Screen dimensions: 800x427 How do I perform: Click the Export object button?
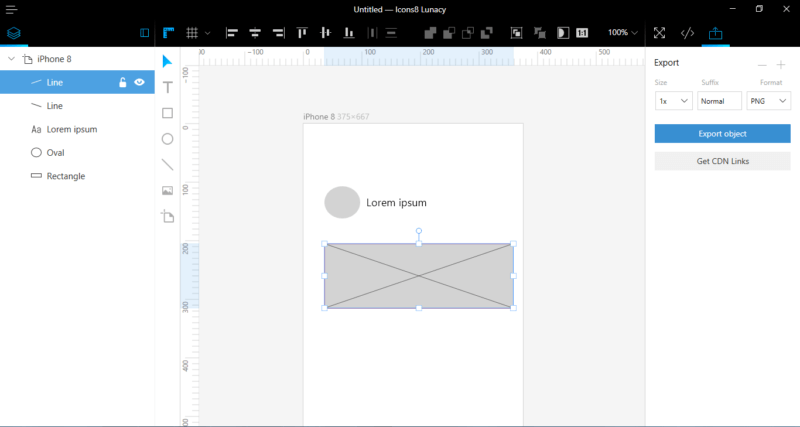pyautogui.click(x=722, y=133)
